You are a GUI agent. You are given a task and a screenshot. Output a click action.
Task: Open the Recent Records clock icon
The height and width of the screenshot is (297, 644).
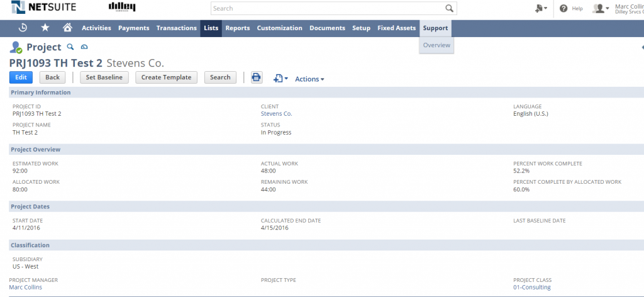[23, 28]
